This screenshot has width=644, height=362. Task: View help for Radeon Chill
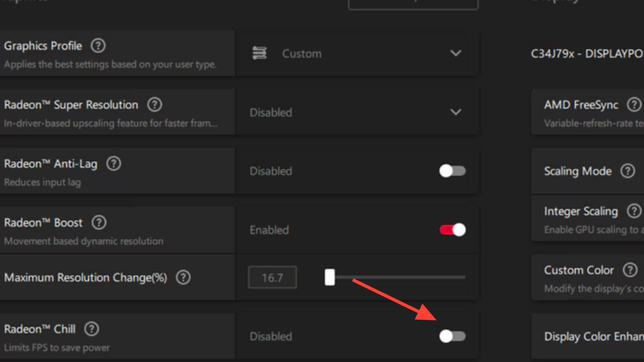coord(92,329)
